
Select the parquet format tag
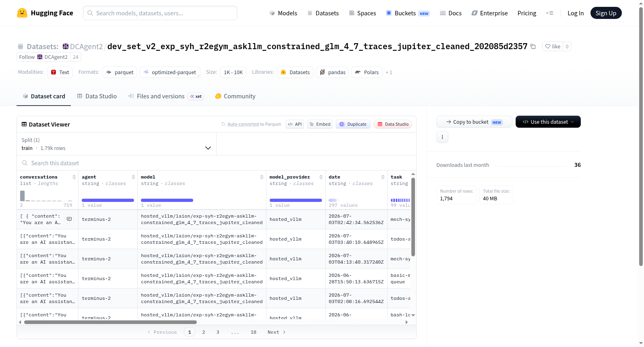click(x=120, y=72)
